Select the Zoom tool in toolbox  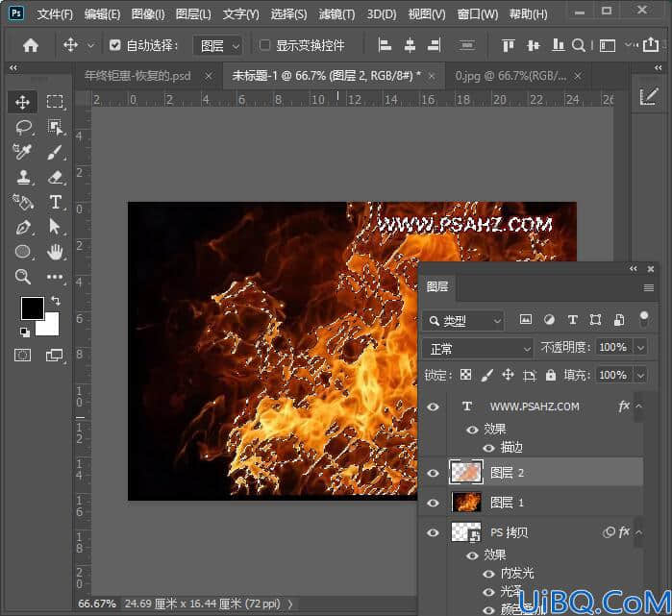click(22, 277)
